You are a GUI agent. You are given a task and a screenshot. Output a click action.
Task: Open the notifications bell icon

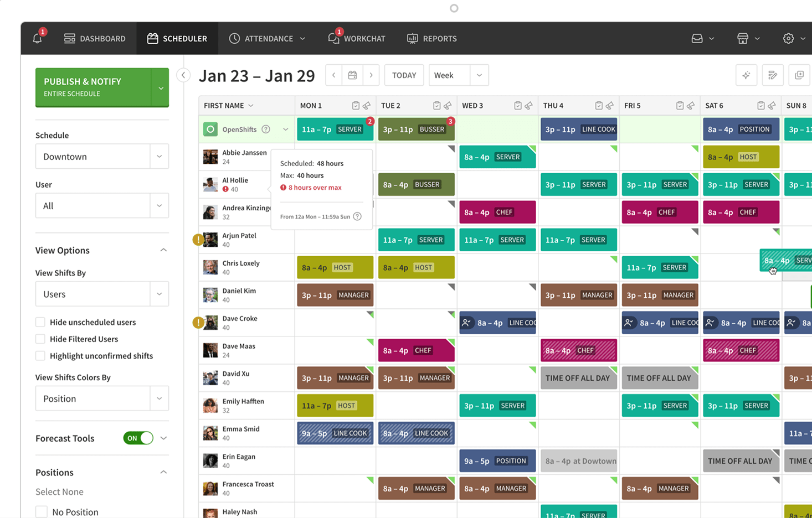37,38
